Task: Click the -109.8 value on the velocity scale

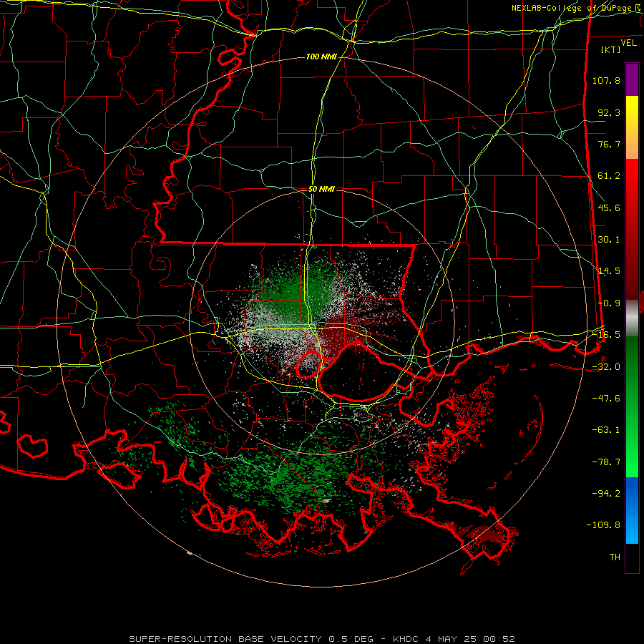Action: tap(603, 525)
